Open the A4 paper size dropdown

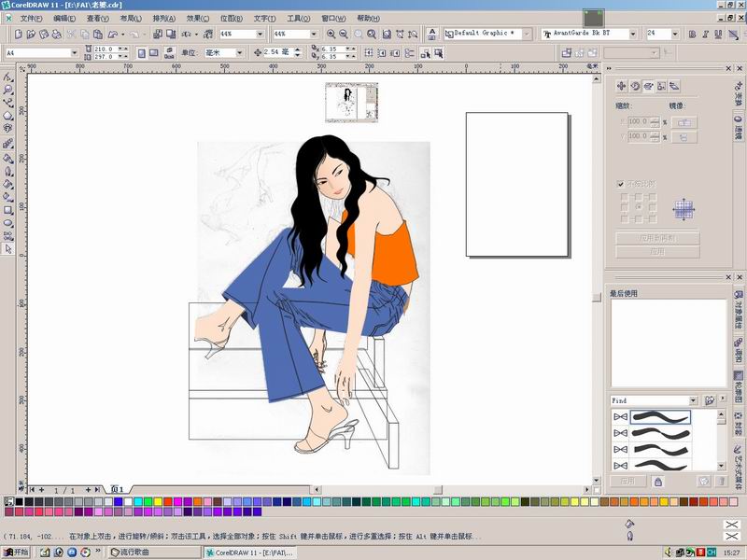(x=74, y=53)
